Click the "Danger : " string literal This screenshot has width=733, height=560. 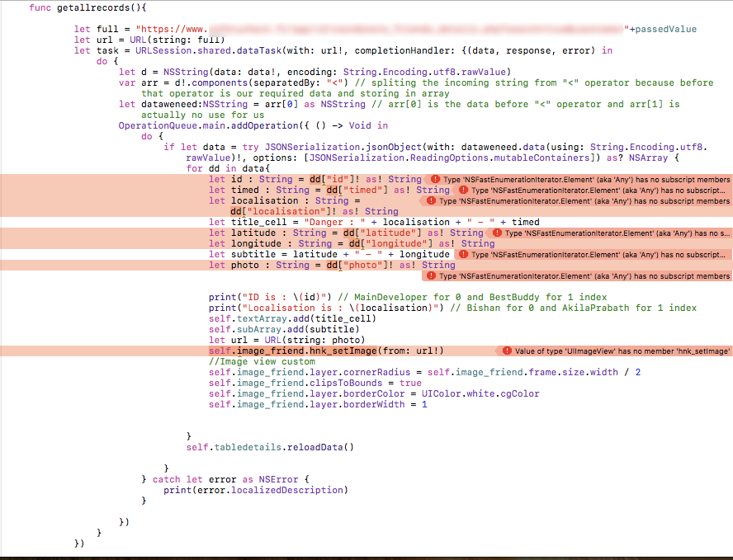click(x=334, y=223)
